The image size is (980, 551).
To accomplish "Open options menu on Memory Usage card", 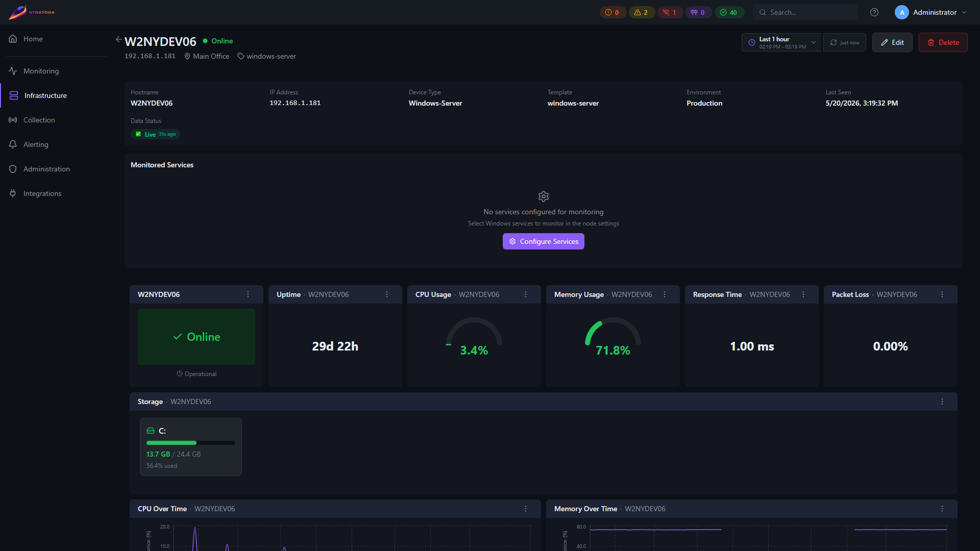I will (665, 294).
